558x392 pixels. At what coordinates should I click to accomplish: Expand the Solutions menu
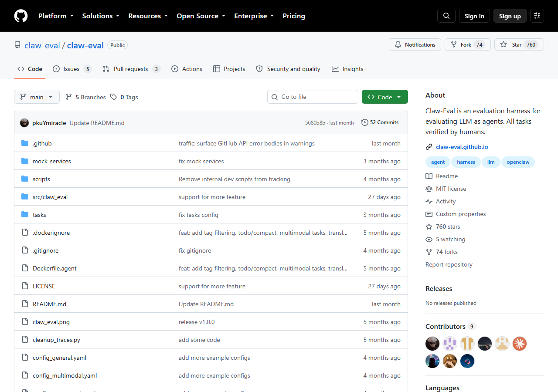[x=101, y=16]
